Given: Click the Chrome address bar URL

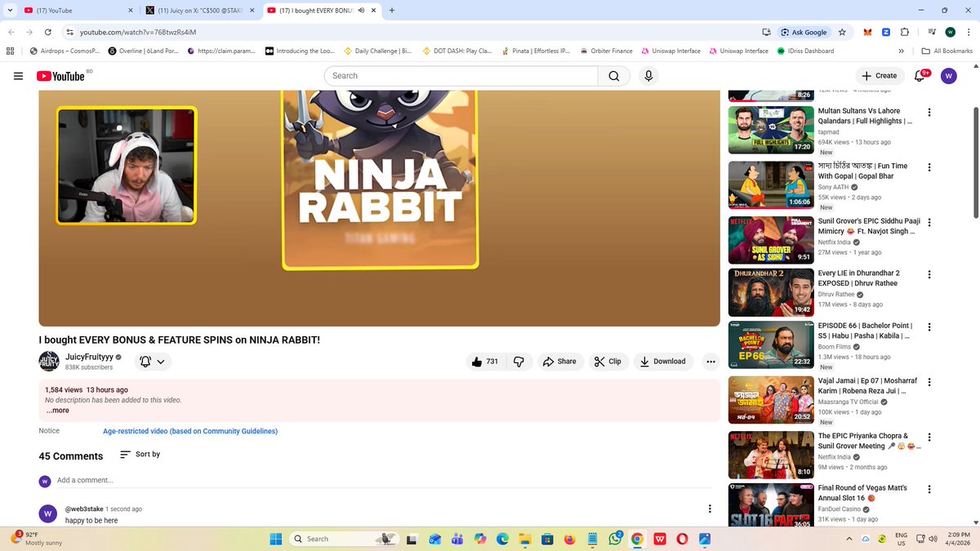Looking at the screenshot, I should (x=138, y=32).
